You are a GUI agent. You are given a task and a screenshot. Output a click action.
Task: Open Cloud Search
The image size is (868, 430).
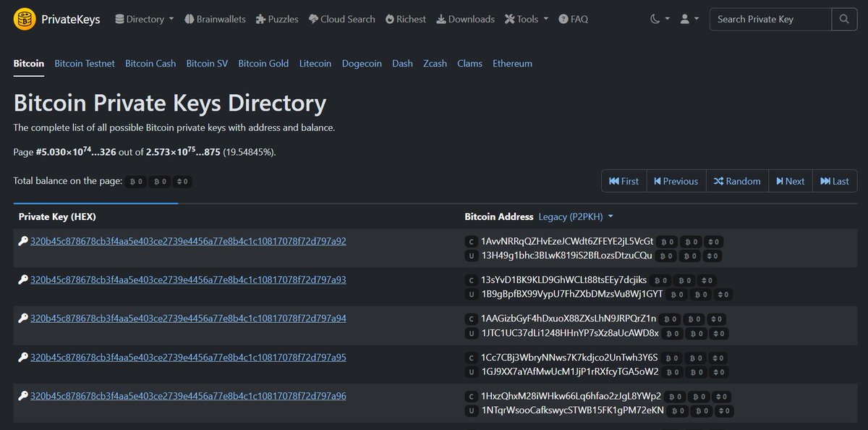click(x=341, y=19)
